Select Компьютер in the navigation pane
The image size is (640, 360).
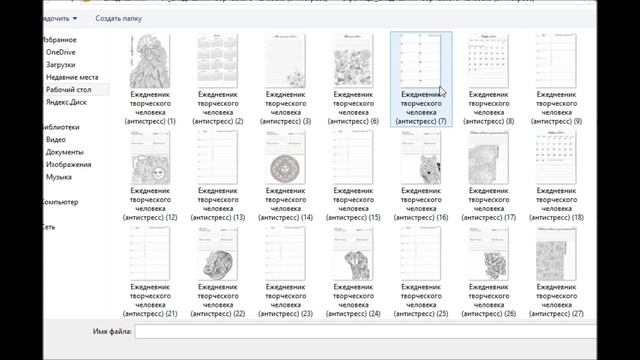[60, 202]
